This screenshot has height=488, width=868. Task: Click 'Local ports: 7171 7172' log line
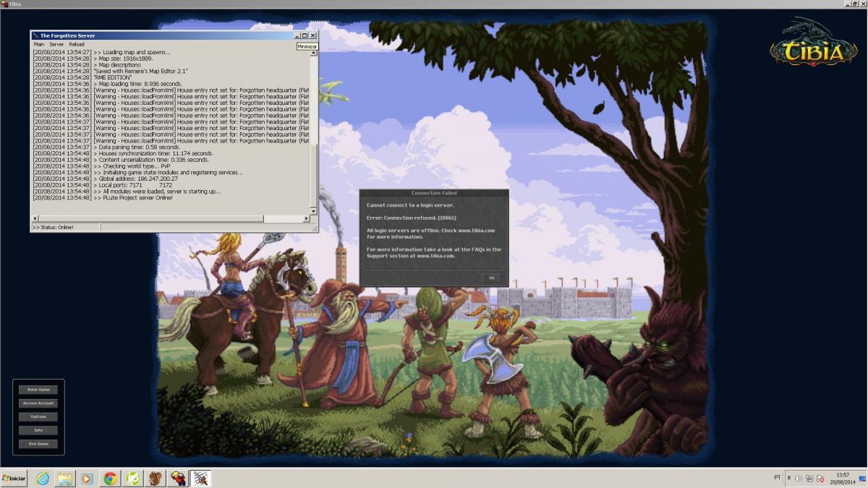(x=102, y=185)
